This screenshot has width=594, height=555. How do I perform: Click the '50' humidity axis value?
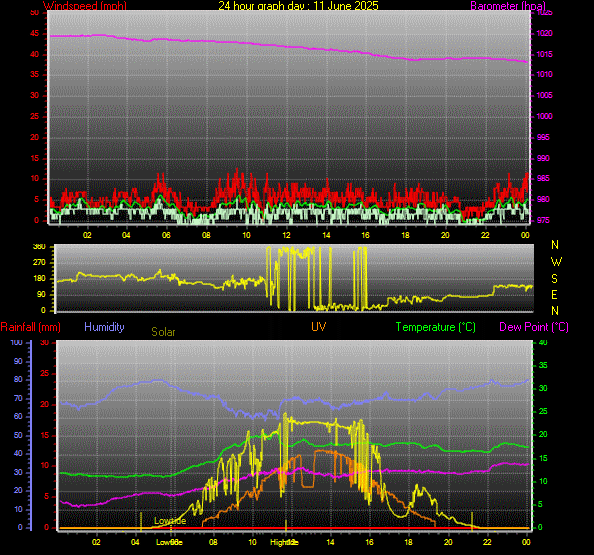pyautogui.click(x=18, y=435)
